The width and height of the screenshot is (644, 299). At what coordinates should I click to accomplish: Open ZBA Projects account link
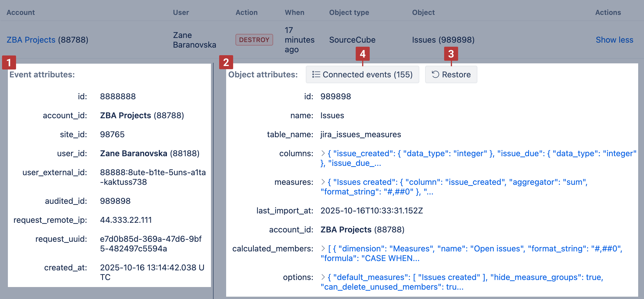coord(31,40)
